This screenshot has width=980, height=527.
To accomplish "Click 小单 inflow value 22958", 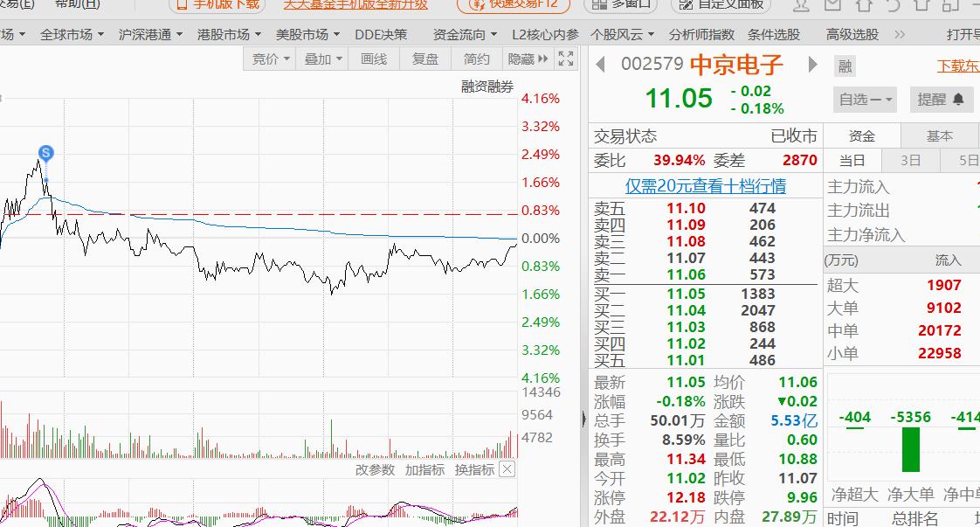I will coord(939,353).
